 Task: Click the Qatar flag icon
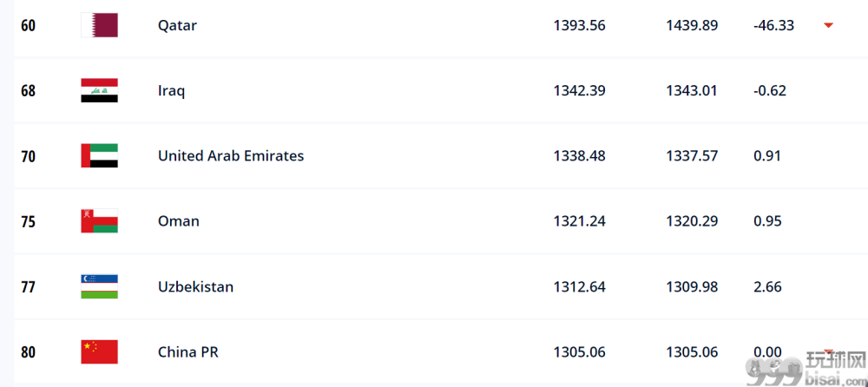coord(99,25)
